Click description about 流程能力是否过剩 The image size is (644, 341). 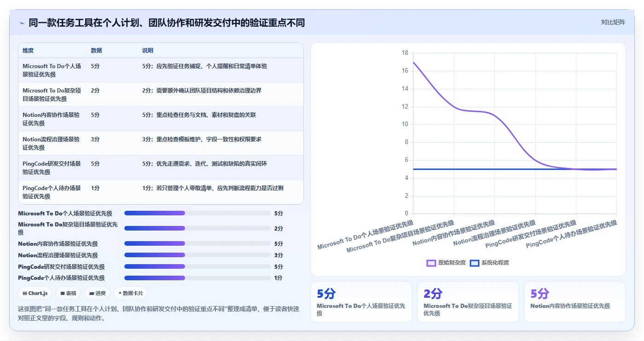[213, 188]
